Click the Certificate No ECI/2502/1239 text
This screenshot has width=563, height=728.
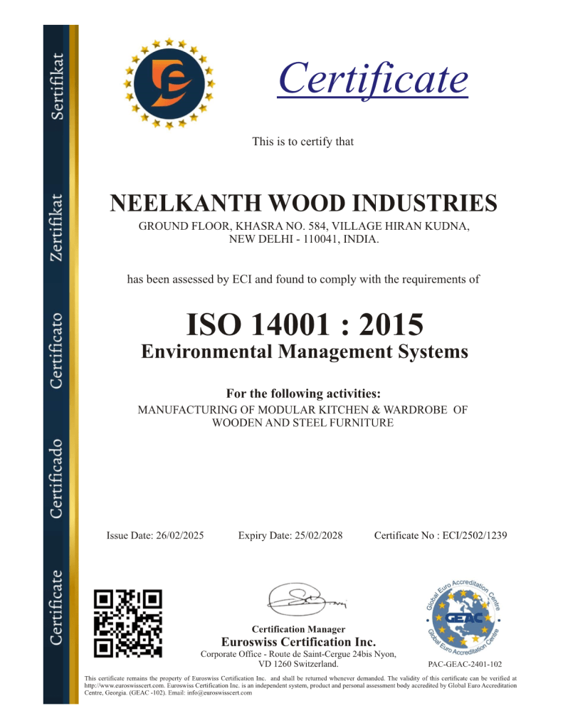pos(440,536)
